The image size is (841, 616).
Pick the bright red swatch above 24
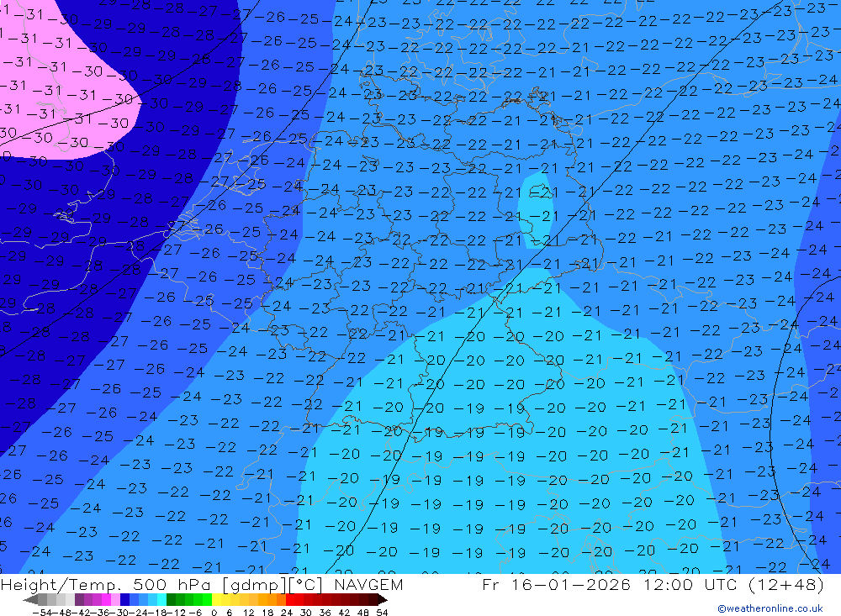tap(291, 599)
